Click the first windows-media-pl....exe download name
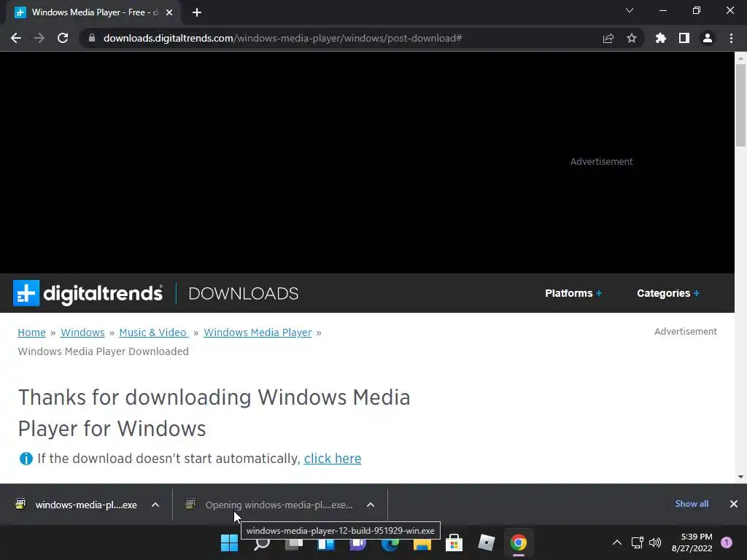 click(86, 505)
